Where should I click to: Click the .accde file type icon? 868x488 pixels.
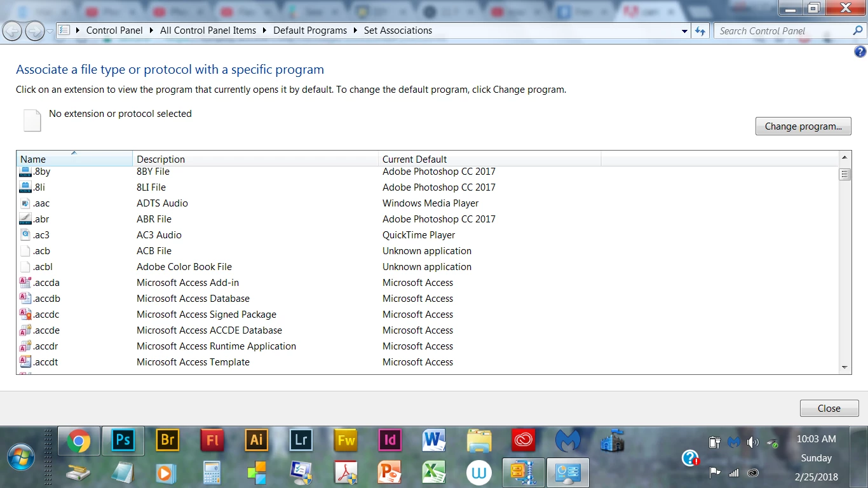coord(25,330)
